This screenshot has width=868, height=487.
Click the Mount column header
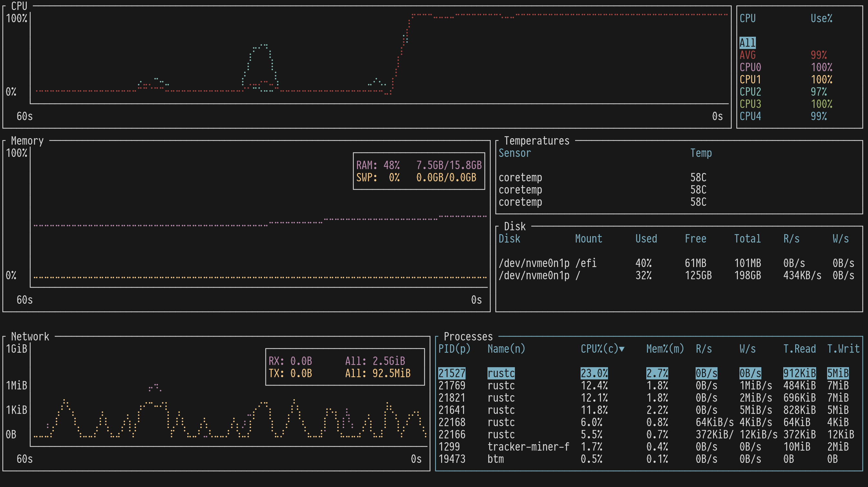pyautogui.click(x=588, y=238)
